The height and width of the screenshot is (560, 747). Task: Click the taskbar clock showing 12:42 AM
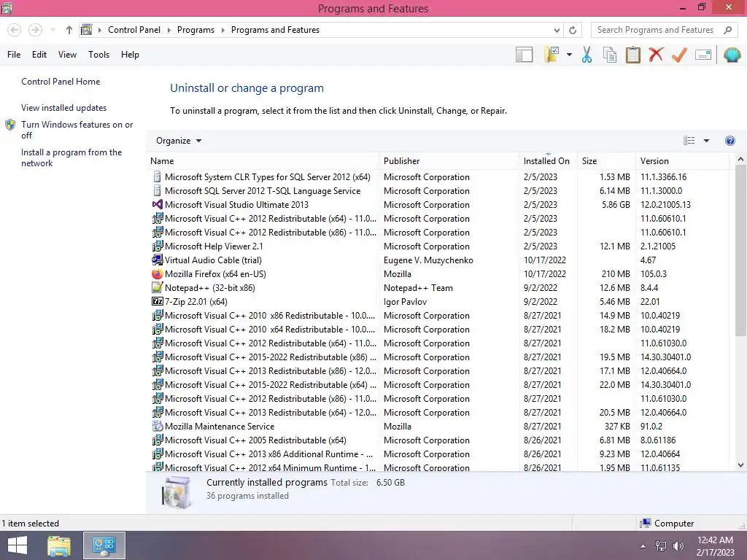(715, 546)
